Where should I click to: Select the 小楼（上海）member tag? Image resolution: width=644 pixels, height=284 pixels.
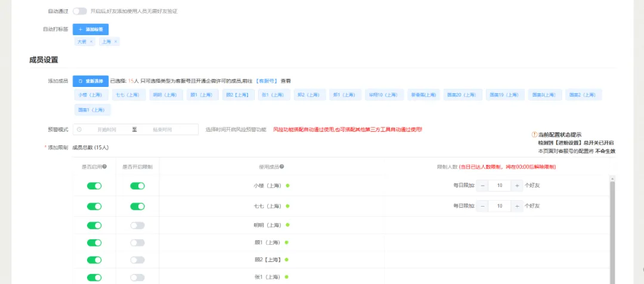[92, 95]
